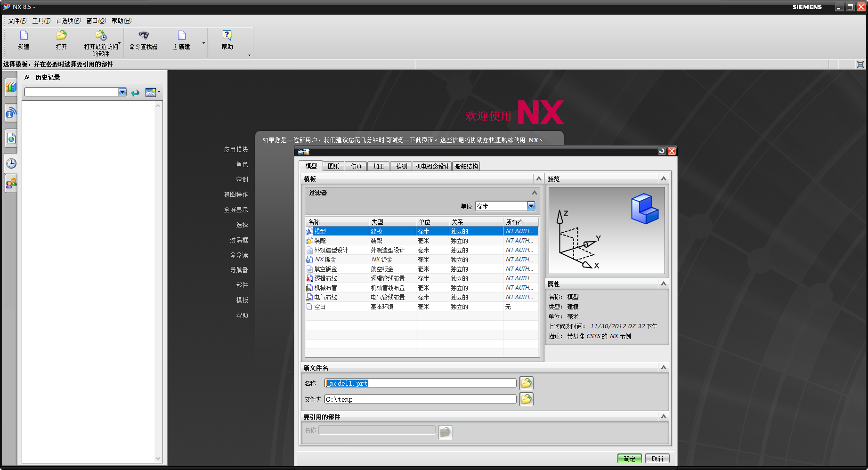Select the 空白 template row
Viewport: 868px width, 470px height.
point(422,307)
